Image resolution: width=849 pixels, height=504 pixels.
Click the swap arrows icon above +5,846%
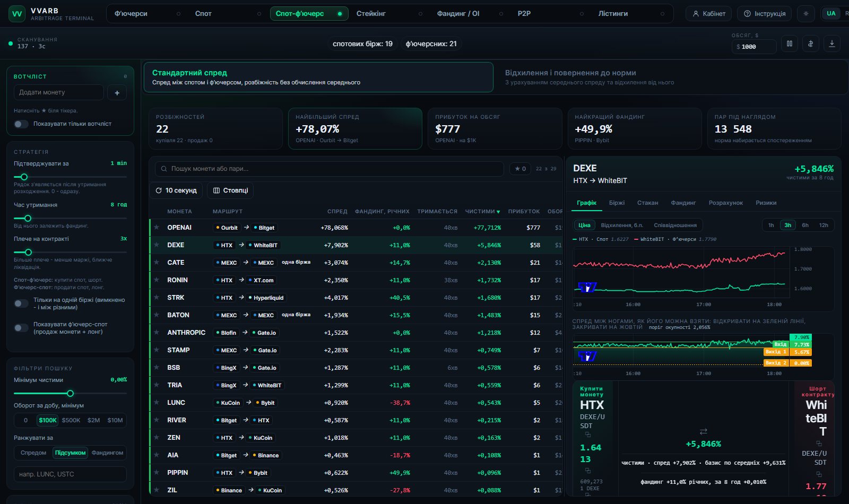point(704,431)
